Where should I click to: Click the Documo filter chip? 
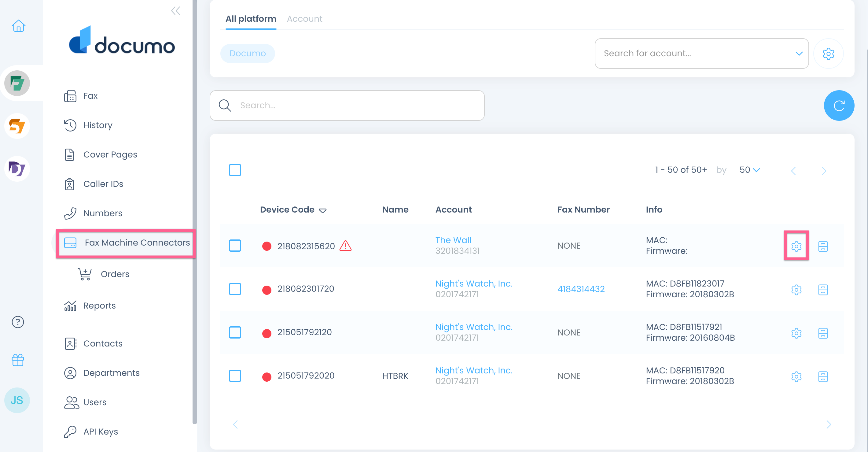coord(248,54)
